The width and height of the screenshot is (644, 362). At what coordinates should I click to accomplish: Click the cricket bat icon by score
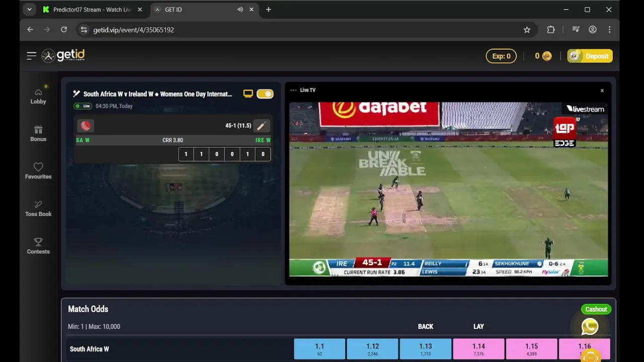pyautogui.click(x=262, y=126)
